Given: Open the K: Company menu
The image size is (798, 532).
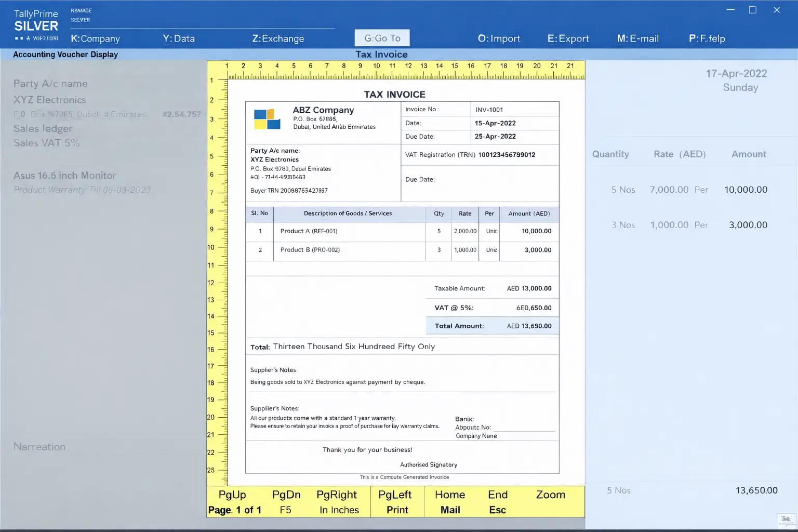Looking at the screenshot, I should (x=95, y=38).
